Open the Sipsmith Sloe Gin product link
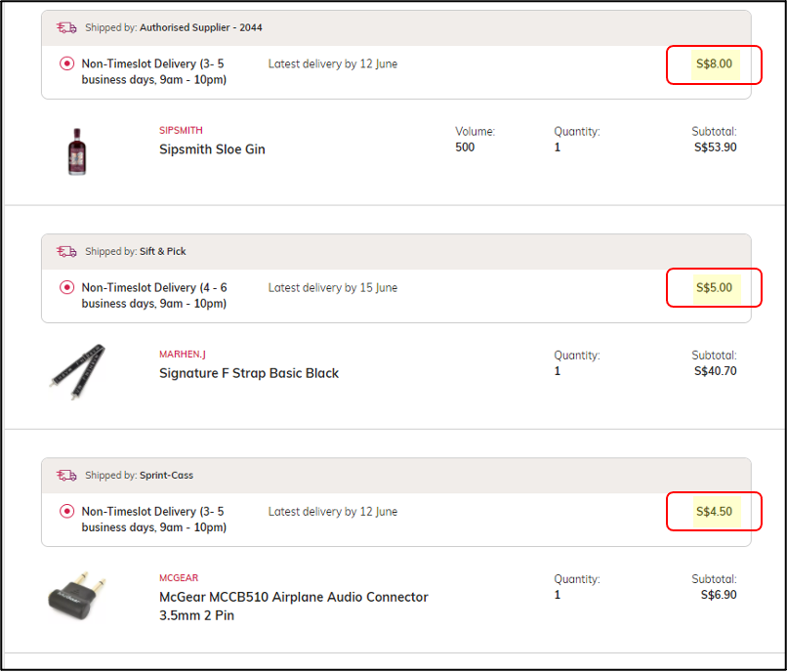The height and width of the screenshot is (672, 787). (x=212, y=149)
